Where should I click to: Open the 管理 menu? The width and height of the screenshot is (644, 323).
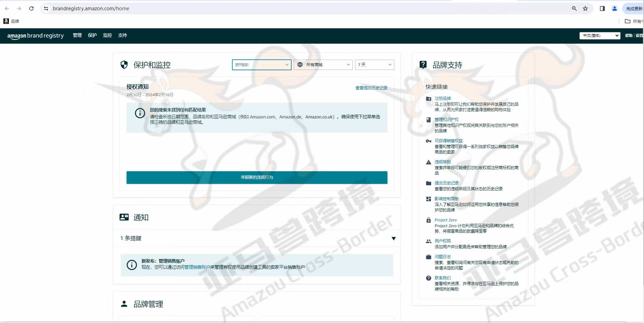pyautogui.click(x=77, y=35)
